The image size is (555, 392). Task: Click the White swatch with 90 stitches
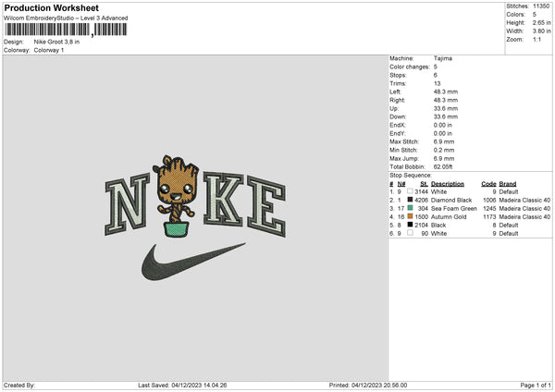[410, 233]
